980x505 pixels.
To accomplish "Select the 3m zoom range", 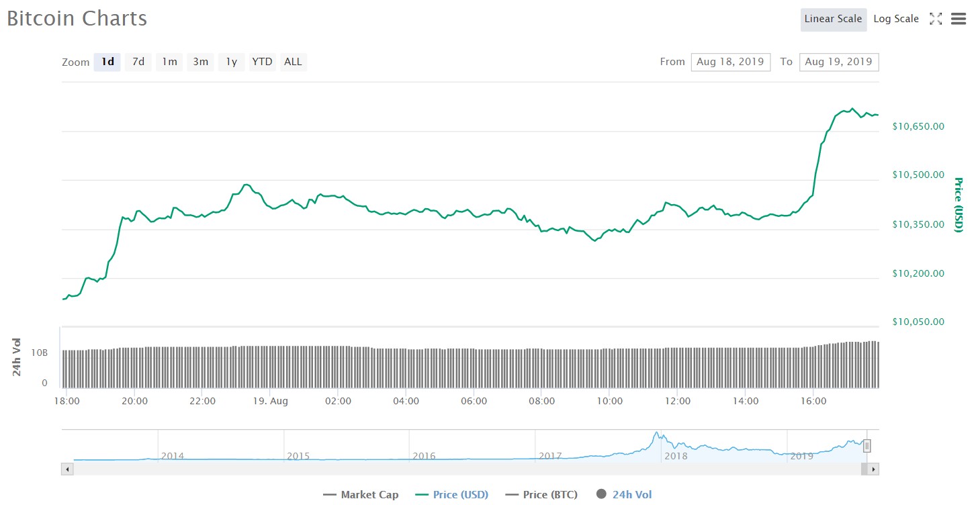I will pyautogui.click(x=200, y=62).
